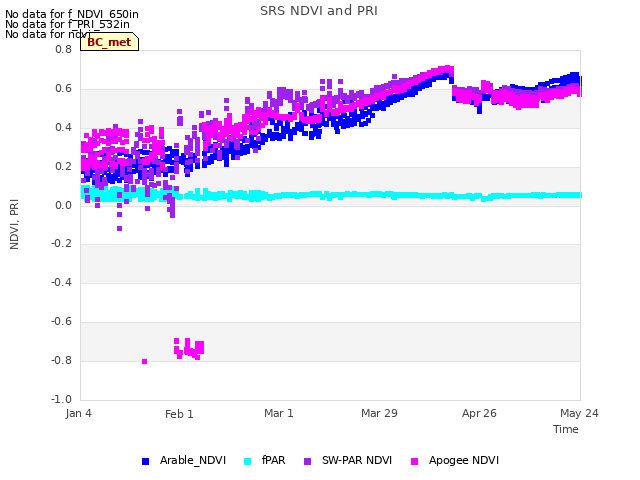The width and height of the screenshot is (640, 480).
Task: Click the Arable_NDVI blue legend marker
Action: (x=145, y=461)
